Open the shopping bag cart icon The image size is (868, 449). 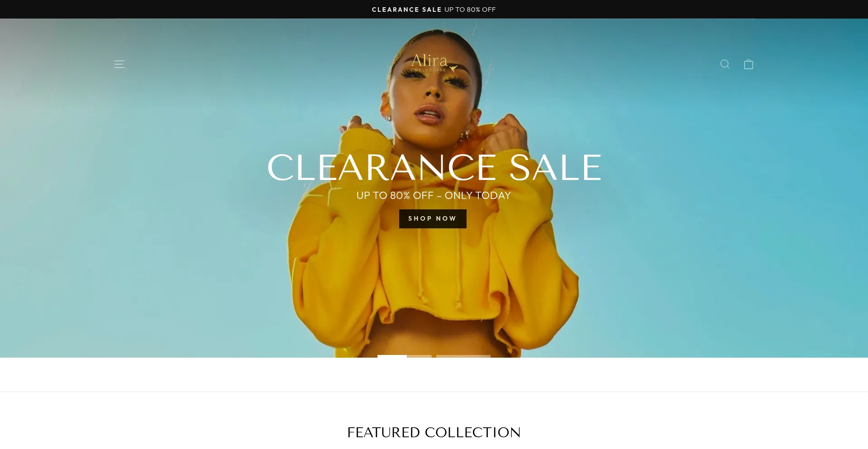749,64
